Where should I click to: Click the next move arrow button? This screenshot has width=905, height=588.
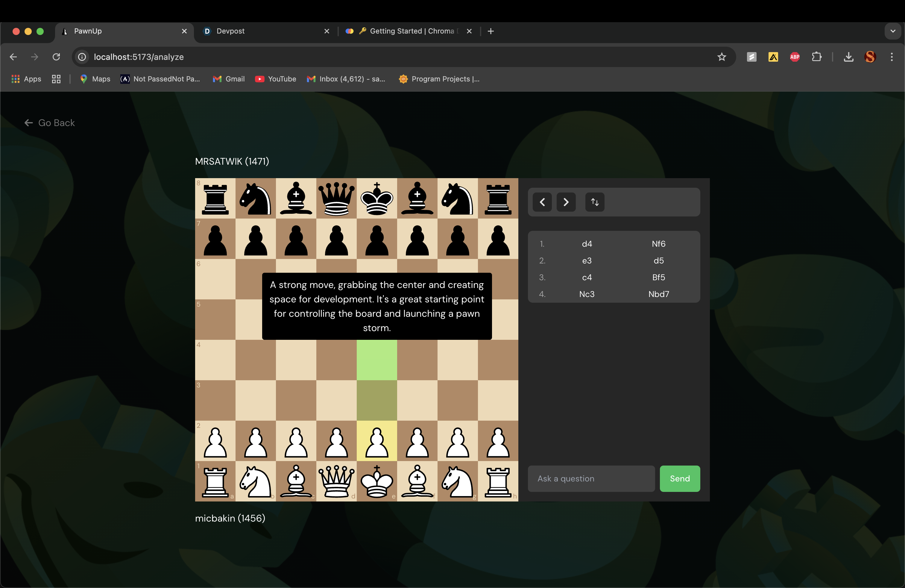coord(566,202)
